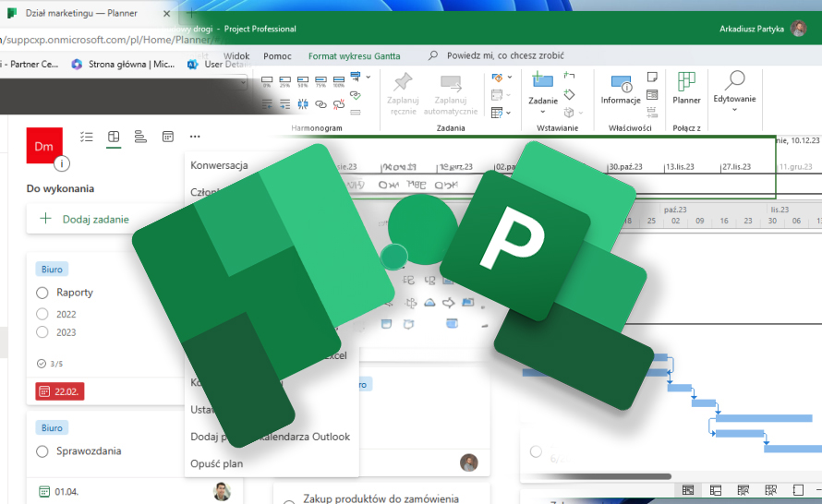Select Konwersacja in the plan menu
The width and height of the screenshot is (822, 504).
click(x=219, y=165)
